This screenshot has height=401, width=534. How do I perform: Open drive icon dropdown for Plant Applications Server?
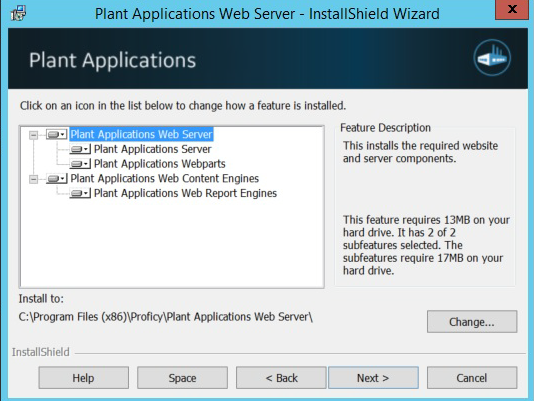80,149
